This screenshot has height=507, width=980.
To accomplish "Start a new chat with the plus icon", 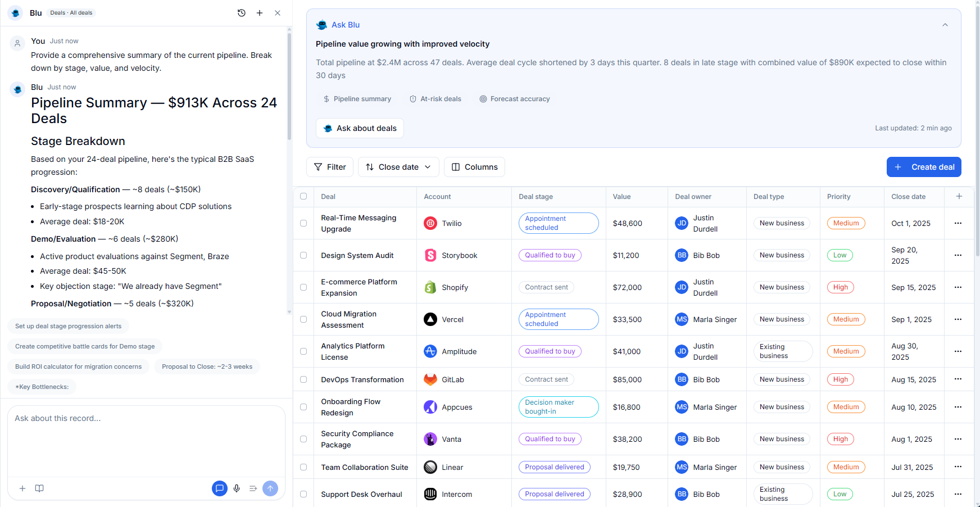I will 260,12.
